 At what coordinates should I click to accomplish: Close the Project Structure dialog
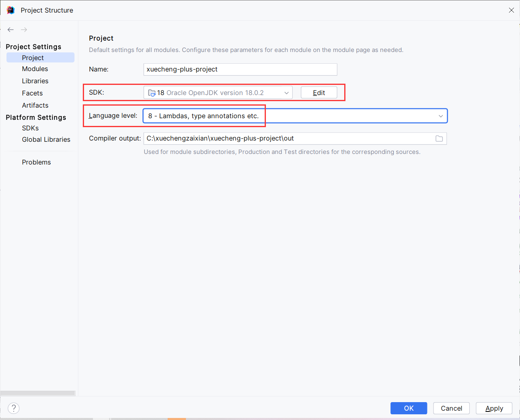[511, 10]
